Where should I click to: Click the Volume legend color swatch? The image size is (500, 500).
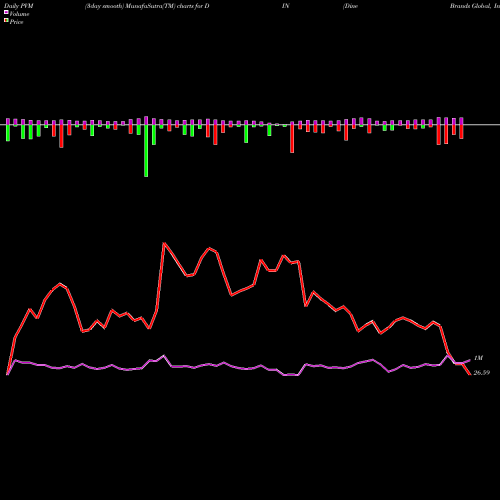[6, 12]
